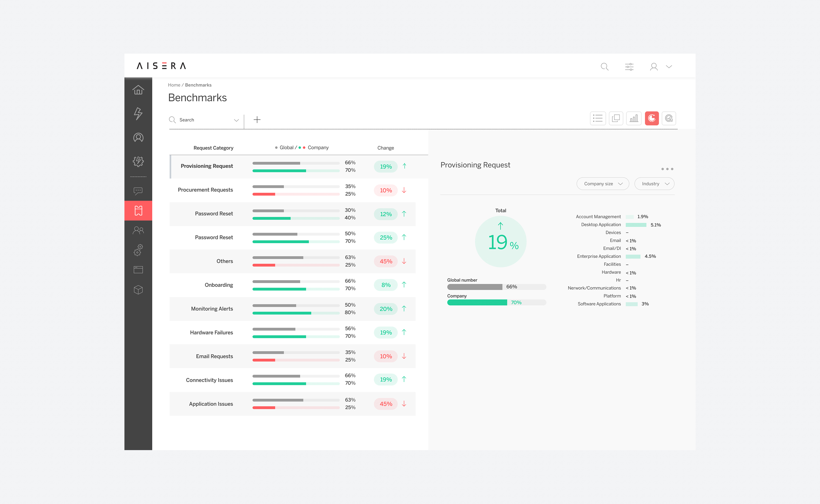Click the Company 70% progress bar
820x504 pixels.
tap(496, 303)
